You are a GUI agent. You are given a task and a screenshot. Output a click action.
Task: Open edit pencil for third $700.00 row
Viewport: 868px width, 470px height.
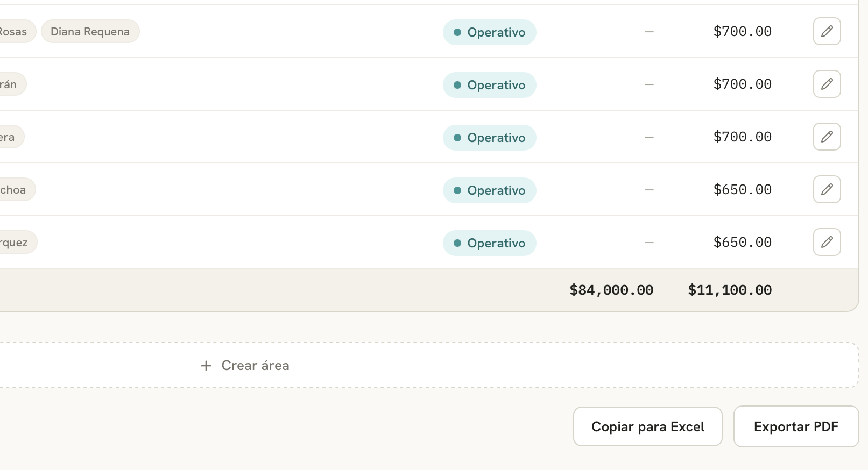(x=827, y=137)
